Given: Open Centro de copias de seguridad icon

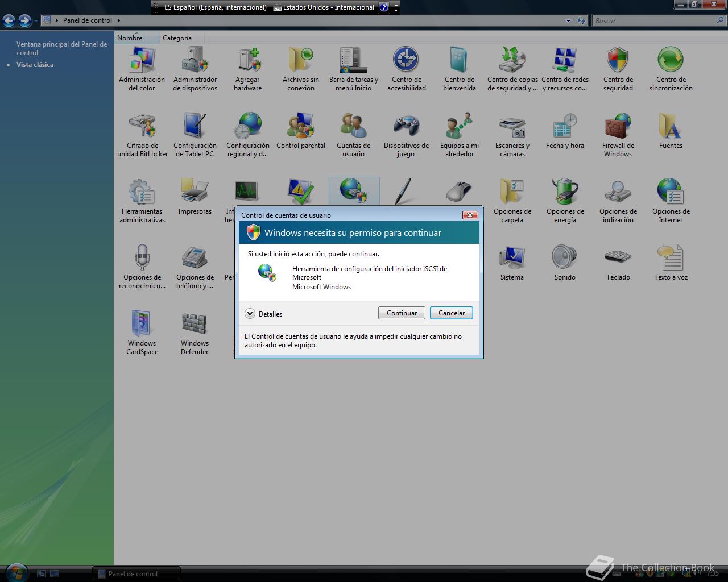Looking at the screenshot, I should coord(512,69).
